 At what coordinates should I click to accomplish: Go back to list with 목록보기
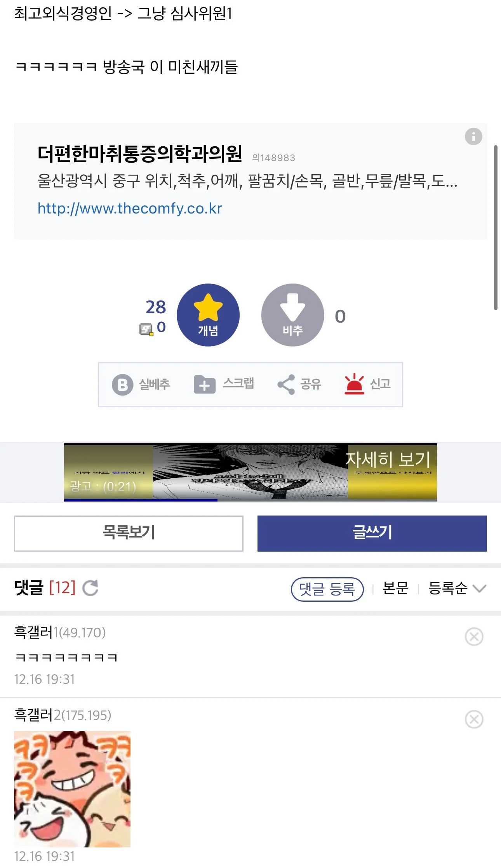(129, 533)
